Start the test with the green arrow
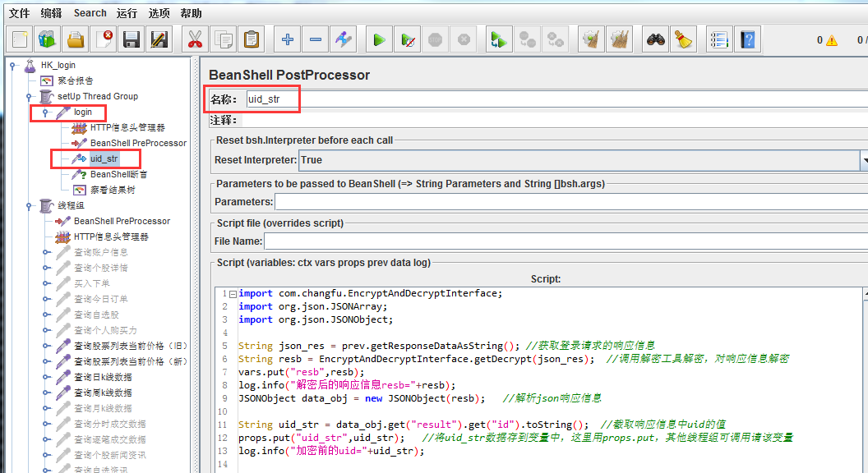Image resolution: width=868 pixels, height=473 pixels. (379, 39)
